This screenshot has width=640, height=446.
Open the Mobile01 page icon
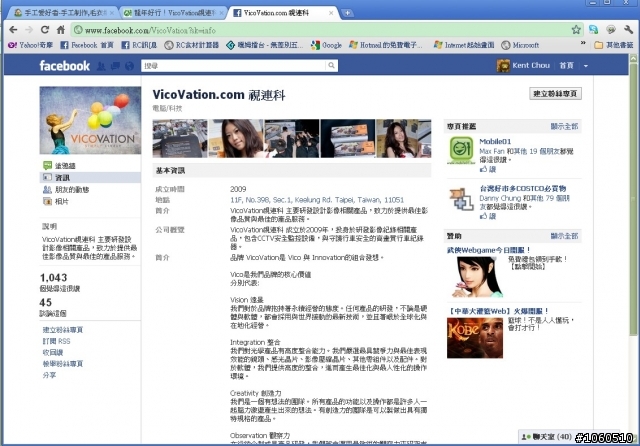pyautogui.click(x=461, y=150)
